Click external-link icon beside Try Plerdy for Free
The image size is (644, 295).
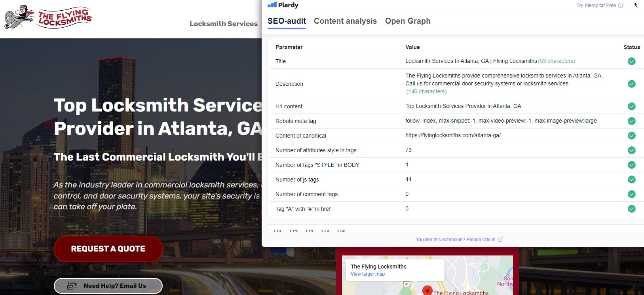tap(621, 5)
